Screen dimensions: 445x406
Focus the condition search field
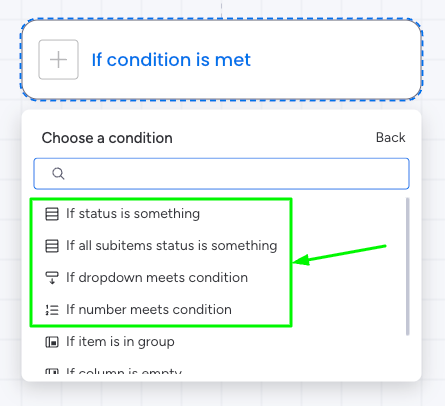pyautogui.click(x=221, y=173)
